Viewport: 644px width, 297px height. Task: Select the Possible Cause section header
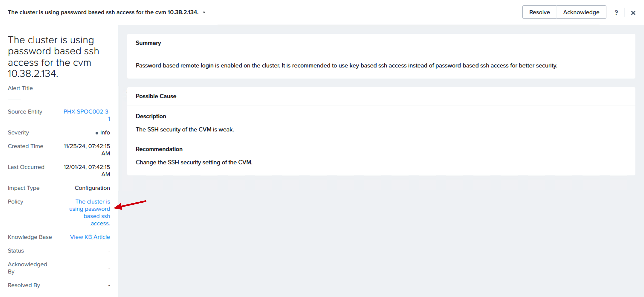click(156, 96)
